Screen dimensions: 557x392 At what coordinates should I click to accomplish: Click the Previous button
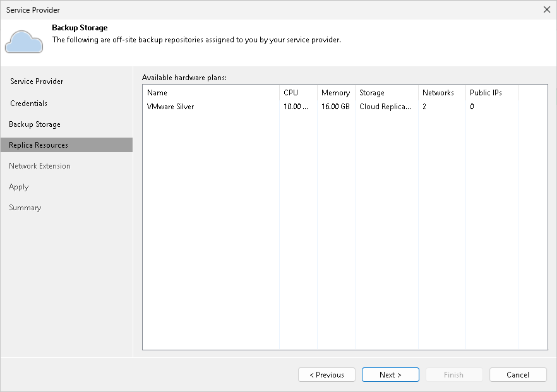click(326, 374)
